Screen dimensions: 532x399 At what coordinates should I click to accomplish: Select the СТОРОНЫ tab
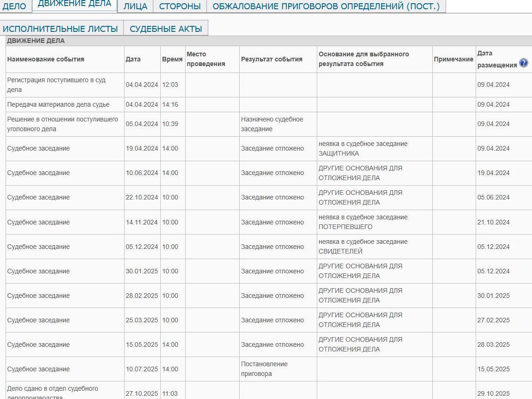[180, 6]
